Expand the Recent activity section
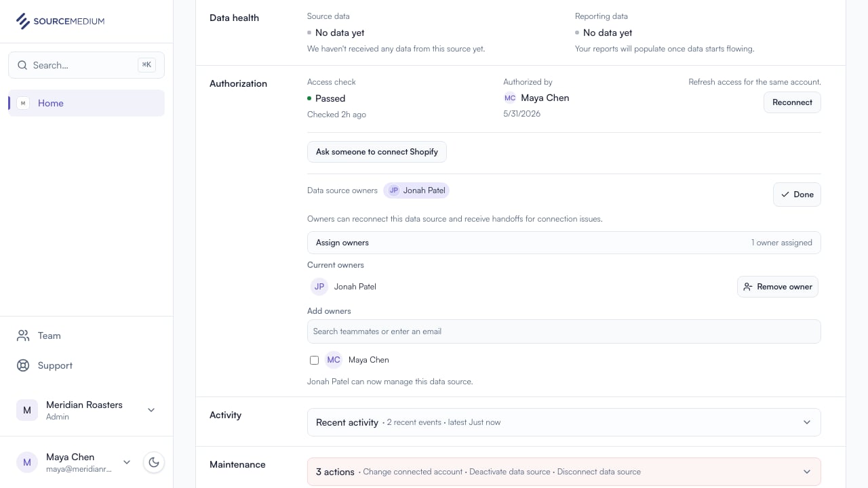 (x=564, y=422)
